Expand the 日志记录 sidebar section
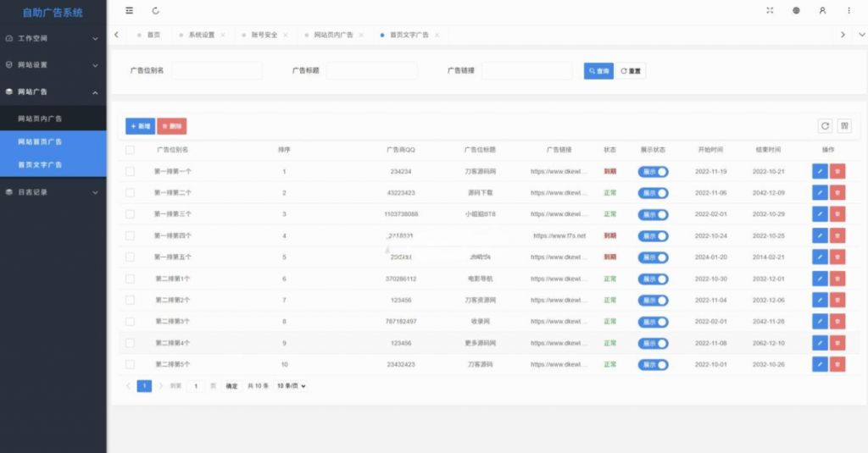Screen dimensions: 868x453 click(x=53, y=192)
